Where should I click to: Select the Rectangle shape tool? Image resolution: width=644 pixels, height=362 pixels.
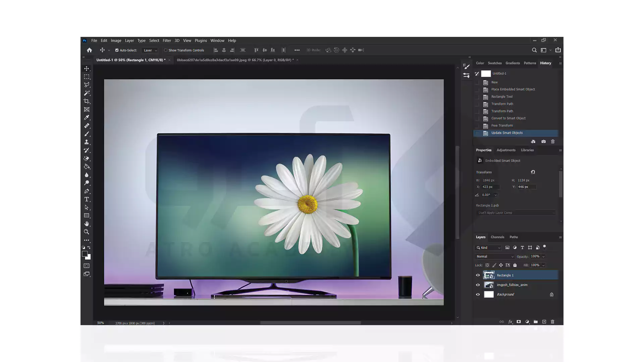coord(87,216)
